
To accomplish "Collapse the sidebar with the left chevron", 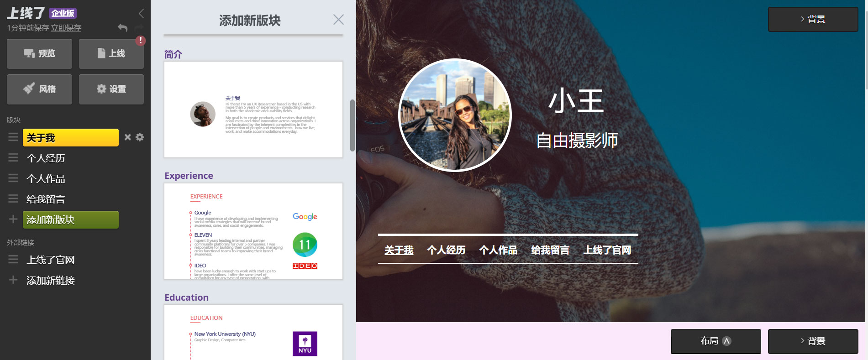I will (x=141, y=14).
